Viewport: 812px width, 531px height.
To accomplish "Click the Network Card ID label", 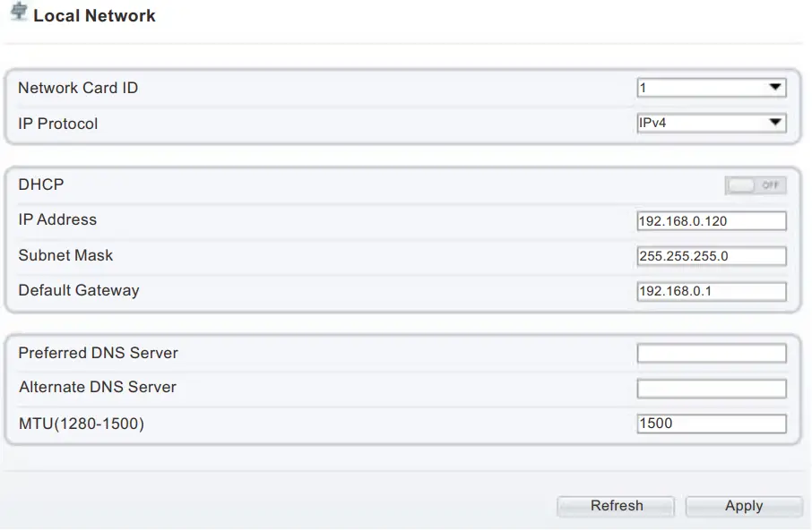I will [x=78, y=87].
